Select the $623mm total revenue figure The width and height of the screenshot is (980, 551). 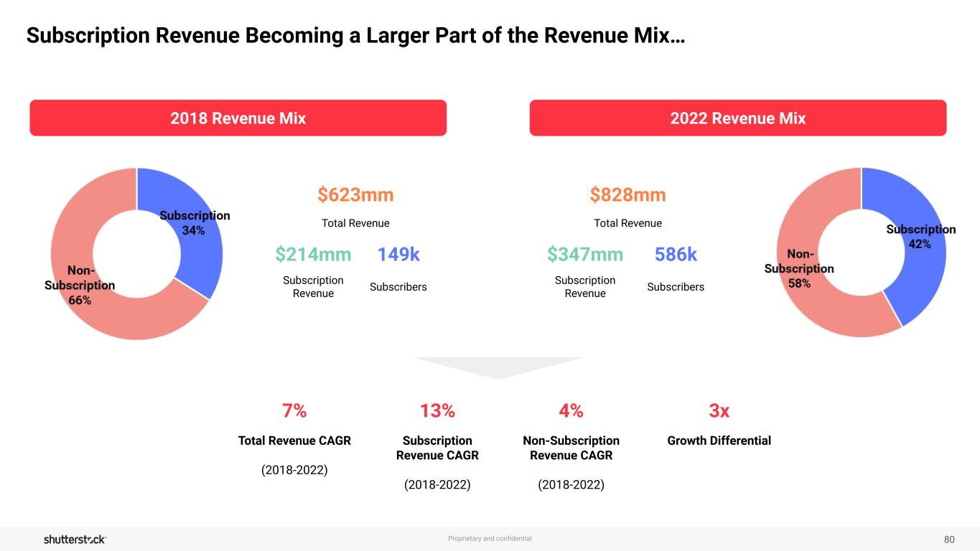tap(355, 195)
